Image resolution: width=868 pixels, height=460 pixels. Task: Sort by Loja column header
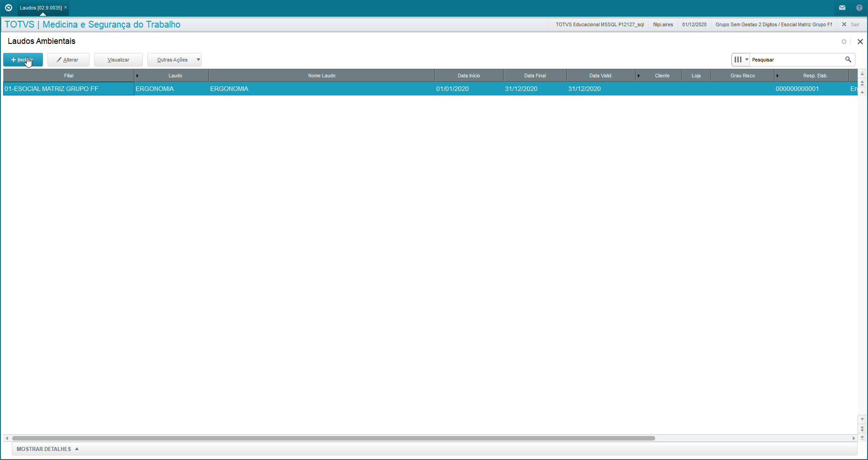(x=696, y=76)
